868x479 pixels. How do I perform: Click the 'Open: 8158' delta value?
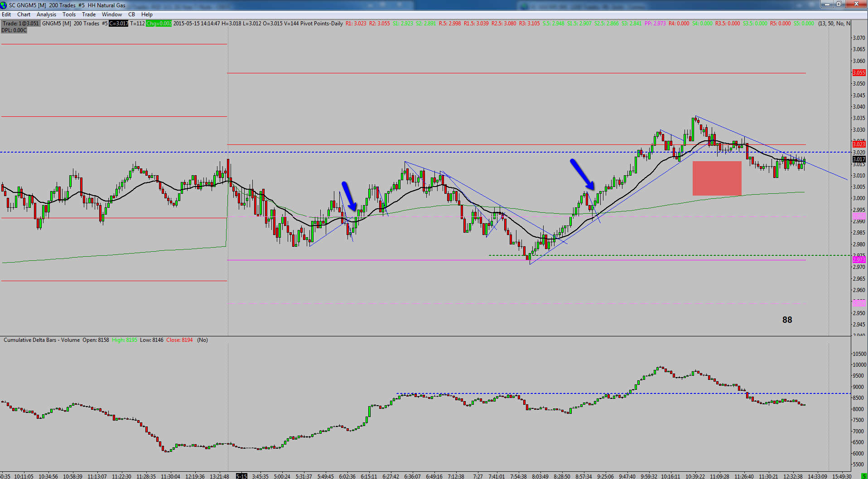[96, 340]
